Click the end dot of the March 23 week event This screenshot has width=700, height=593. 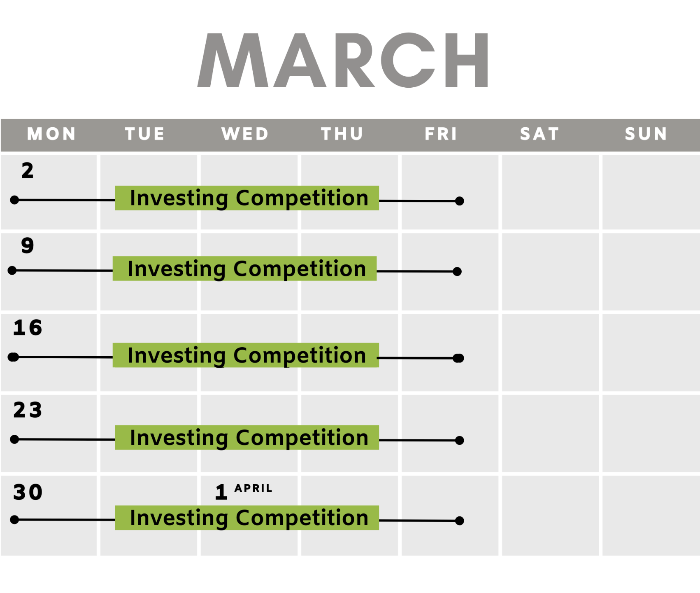pos(460,440)
